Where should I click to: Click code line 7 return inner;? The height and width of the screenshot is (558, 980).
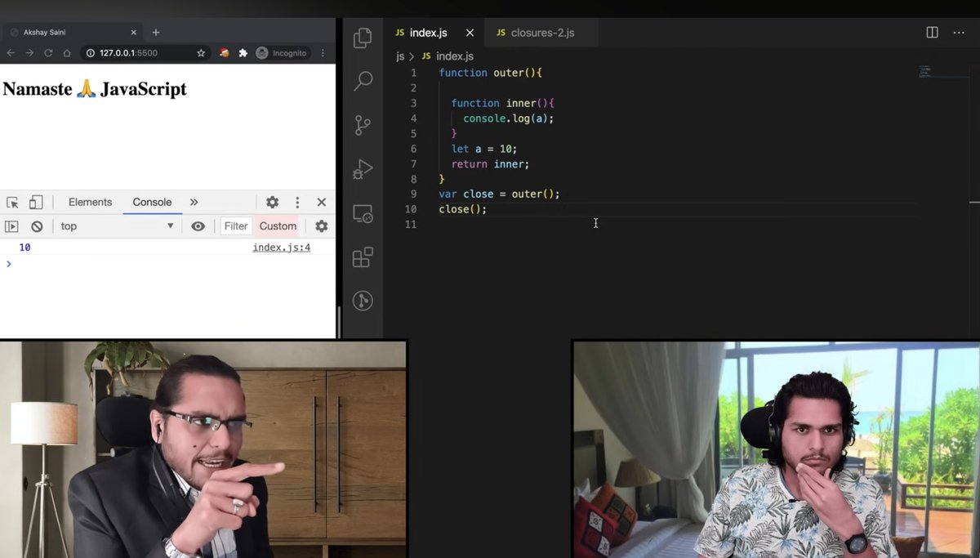click(490, 164)
